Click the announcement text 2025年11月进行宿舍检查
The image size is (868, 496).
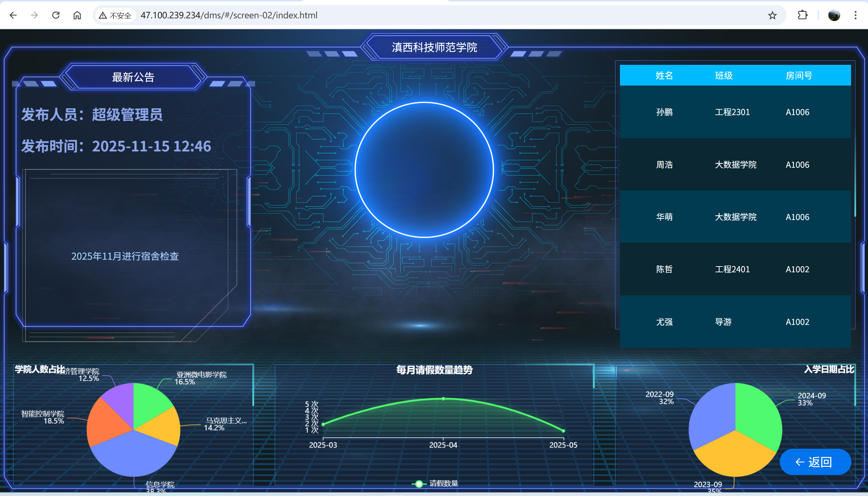(x=125, y=256)
